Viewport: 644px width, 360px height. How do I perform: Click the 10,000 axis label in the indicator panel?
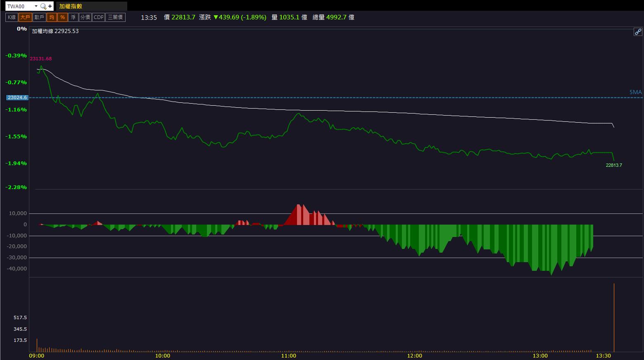click(x=18, y=213)
